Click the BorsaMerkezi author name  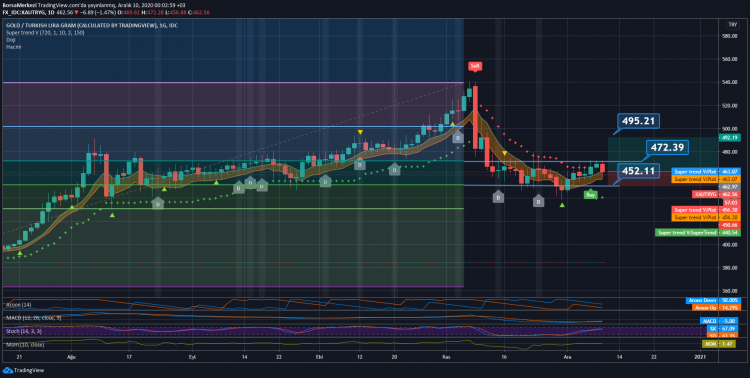[x=19, y=5]
